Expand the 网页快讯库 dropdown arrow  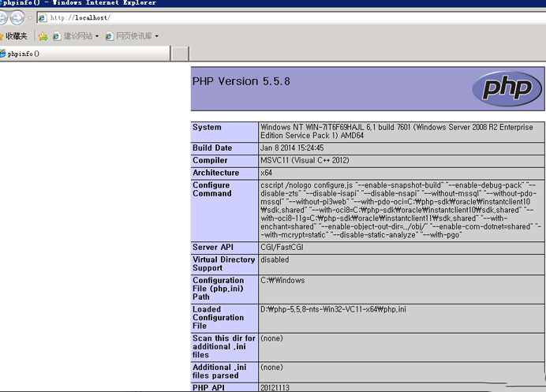157,36
